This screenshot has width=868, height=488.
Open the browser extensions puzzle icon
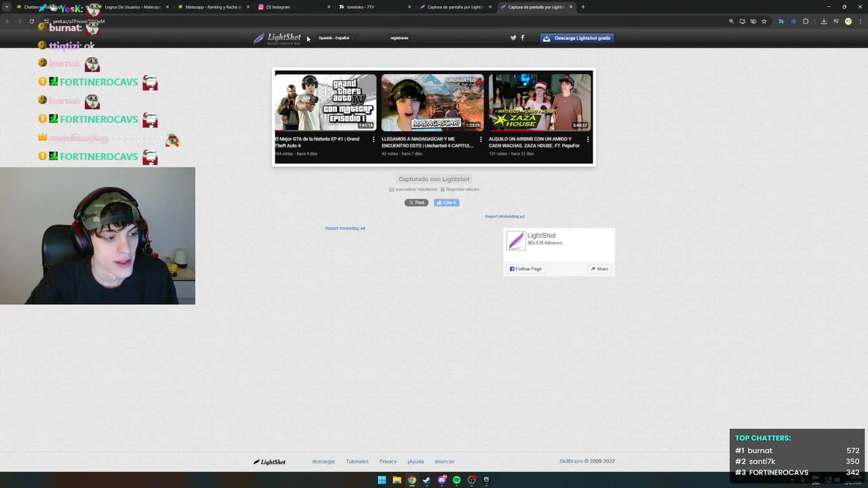[x=806, y=21]
